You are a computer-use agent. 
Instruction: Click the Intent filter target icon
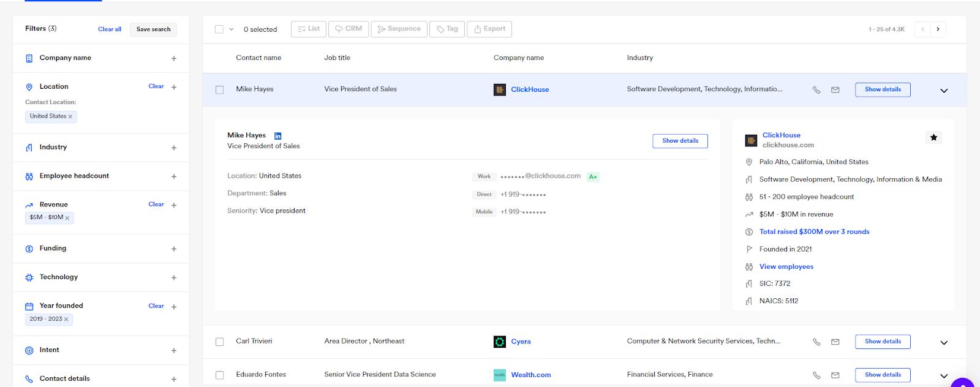click(29, 350)
